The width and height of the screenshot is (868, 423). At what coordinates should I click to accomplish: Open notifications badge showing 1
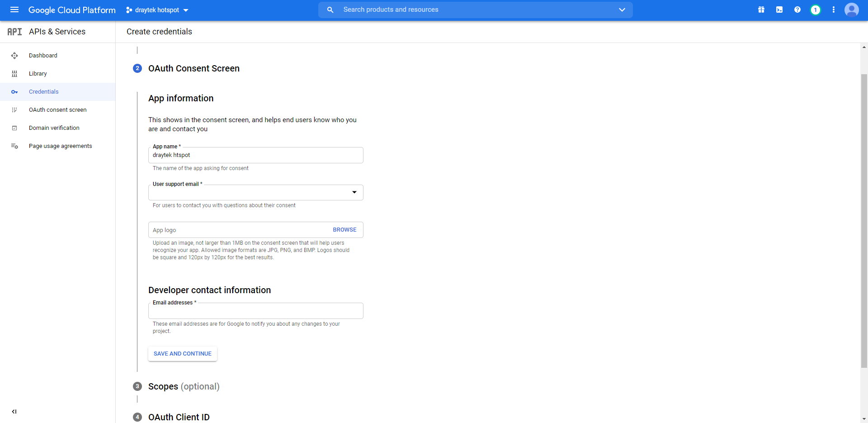point(816,10)
